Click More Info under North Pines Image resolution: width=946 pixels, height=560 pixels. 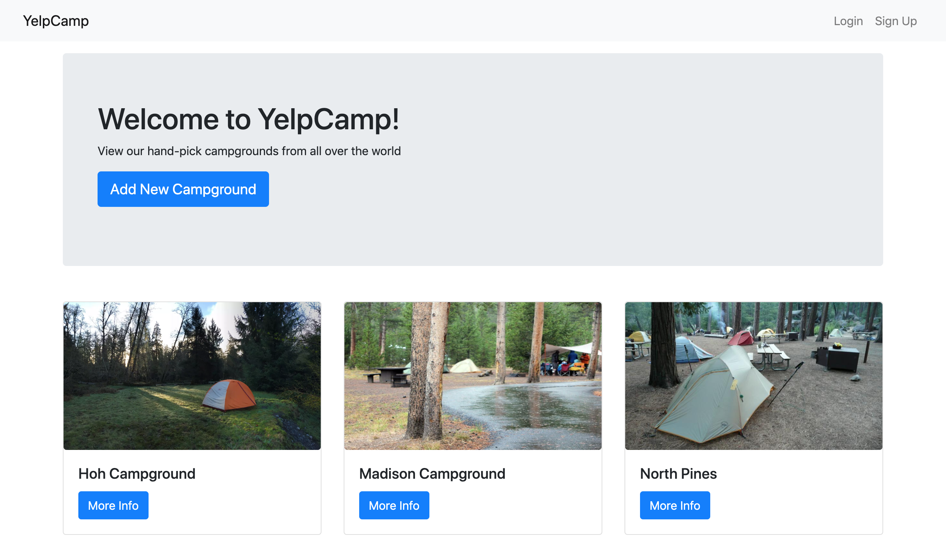click(x=675, y=505)
